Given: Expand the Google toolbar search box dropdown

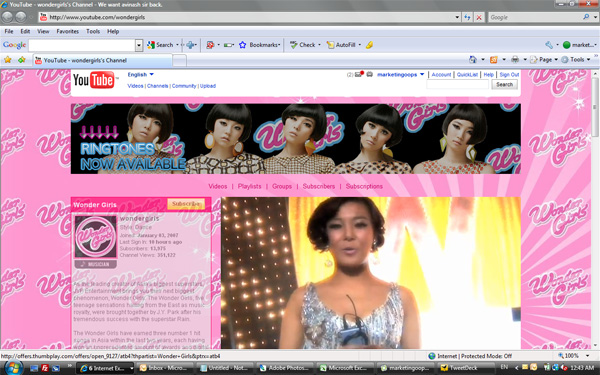Looking at the screenshot, I should pyautogui.click(x=139, y=45).
